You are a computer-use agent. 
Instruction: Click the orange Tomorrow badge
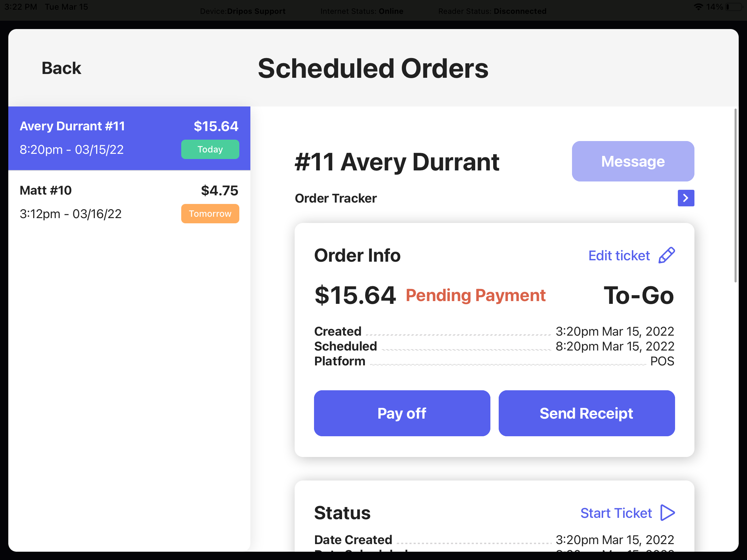coord(210,214)
